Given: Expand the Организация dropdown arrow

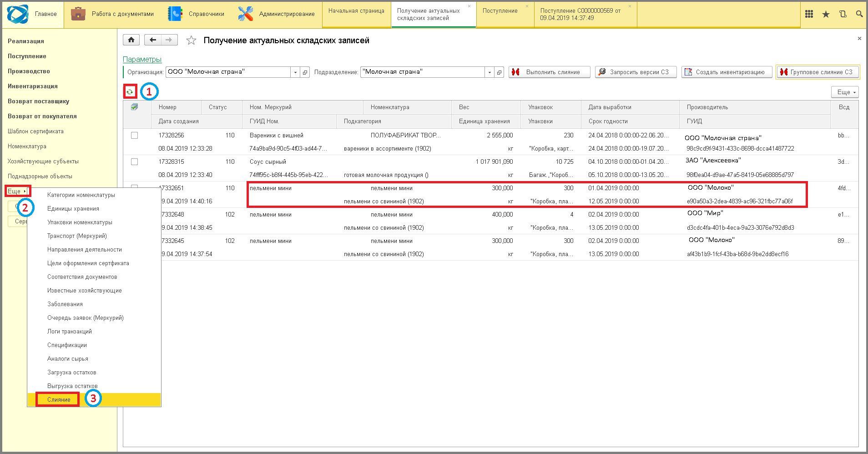Looking at the screenshot, I should [295, 72].
